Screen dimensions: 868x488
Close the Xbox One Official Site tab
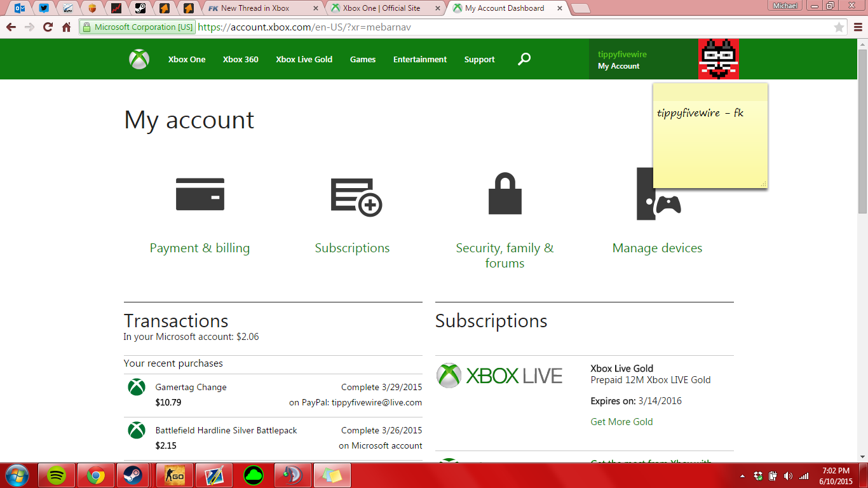[438, 8]
